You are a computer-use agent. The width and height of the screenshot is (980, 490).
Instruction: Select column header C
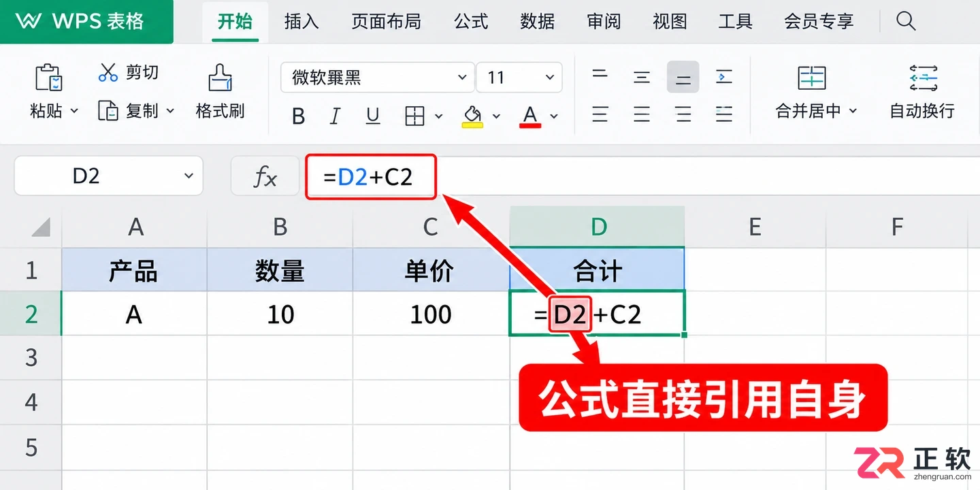point(431,227)
